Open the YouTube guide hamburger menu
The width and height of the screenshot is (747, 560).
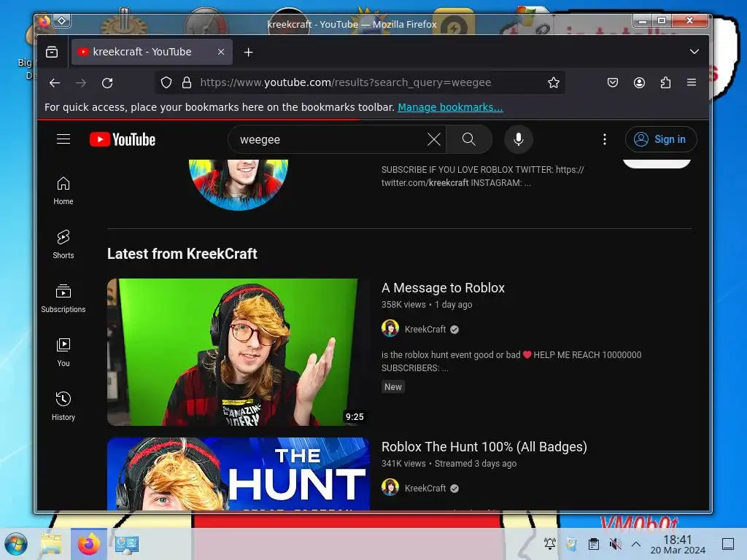tap(63, 139)
